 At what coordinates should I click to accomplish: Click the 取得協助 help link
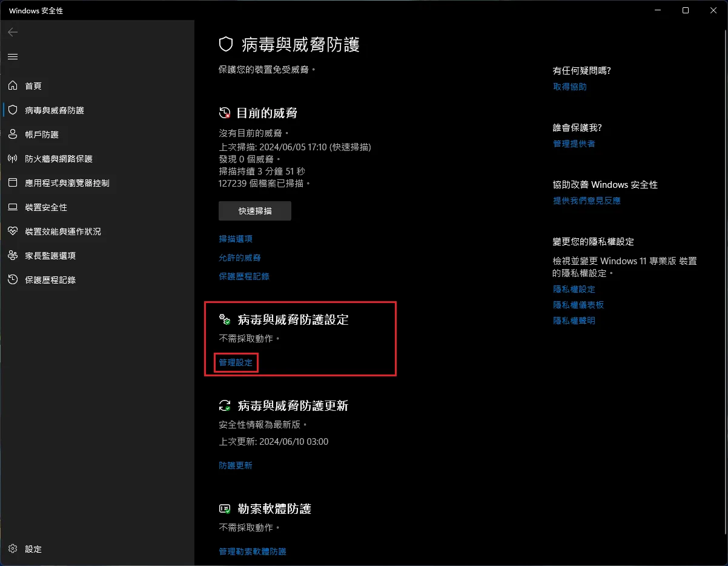point(570,87)
